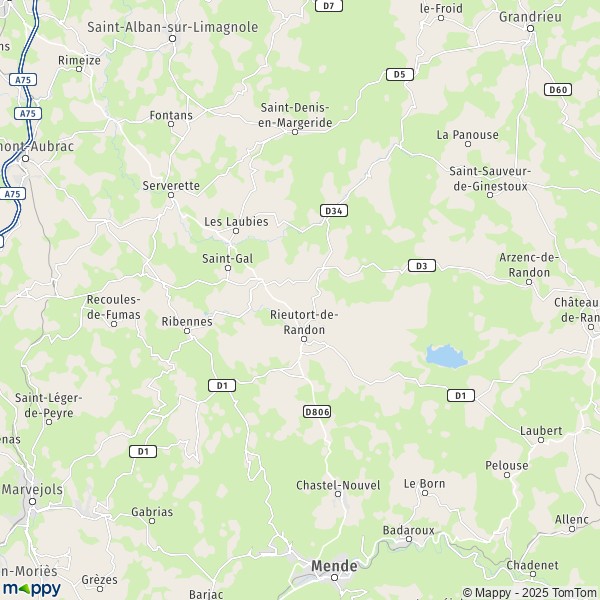Click the Badaroux village label
The width and height of the screenshot is (600, 600).
coord(409,530)
